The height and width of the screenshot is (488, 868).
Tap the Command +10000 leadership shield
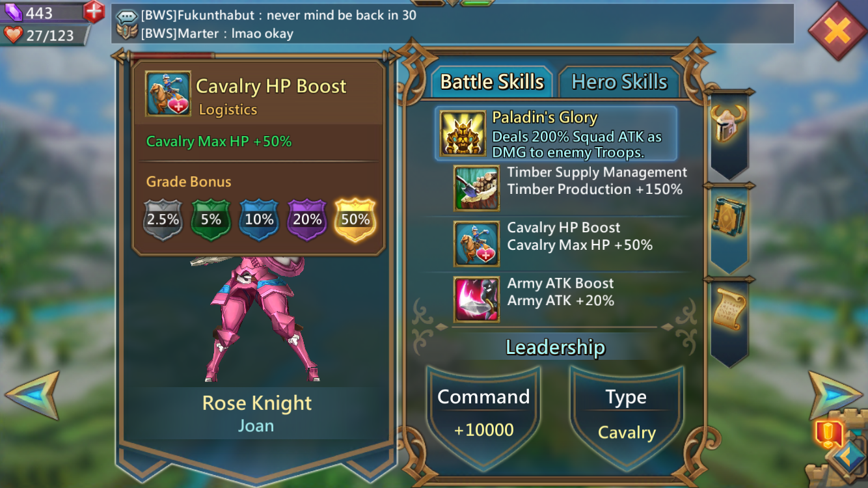(483, 413)
